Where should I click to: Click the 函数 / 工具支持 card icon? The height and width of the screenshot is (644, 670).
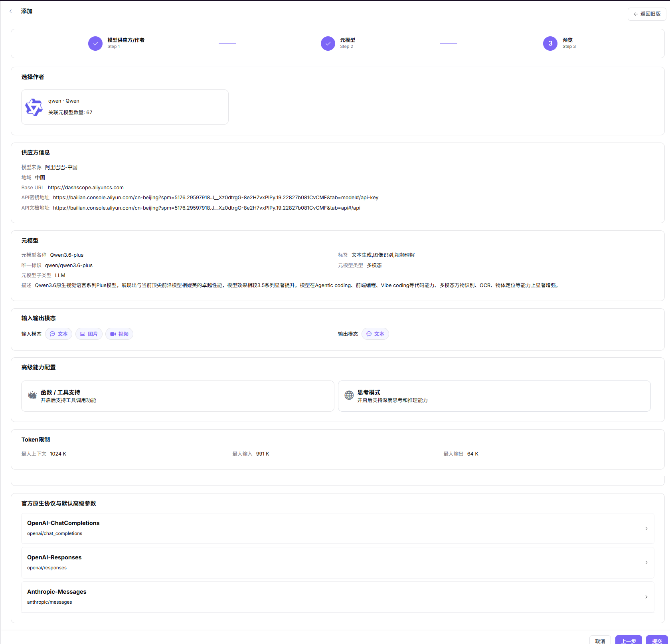tap(32, 395)
